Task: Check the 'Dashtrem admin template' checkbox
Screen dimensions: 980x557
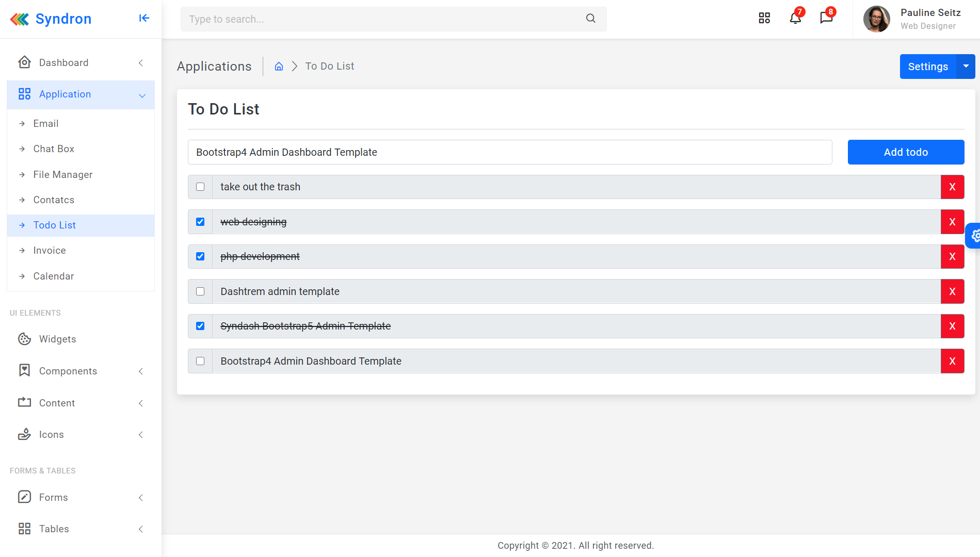Action: click(x=200, y=291)
